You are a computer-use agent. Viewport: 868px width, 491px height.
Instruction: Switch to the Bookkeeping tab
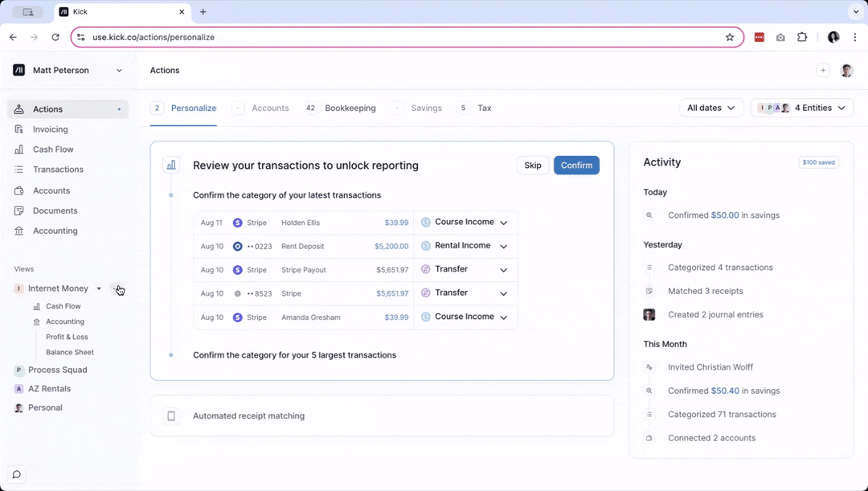[350, 108]
